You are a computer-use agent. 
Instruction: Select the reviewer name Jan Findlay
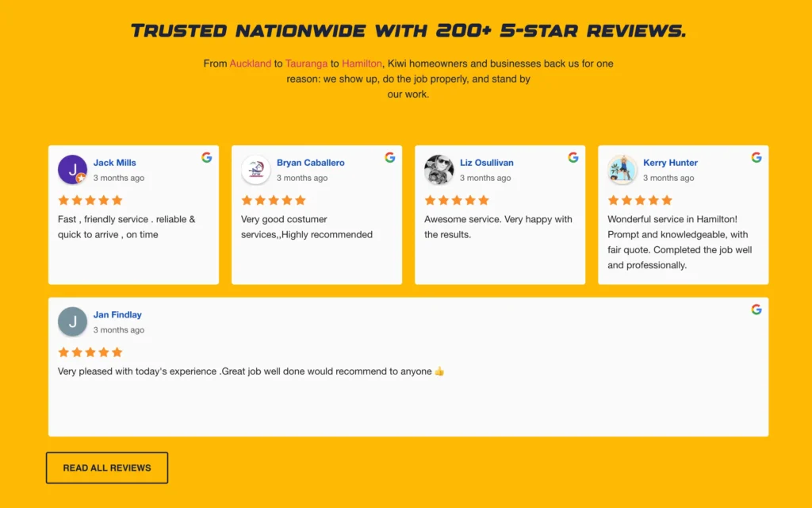[x=117, y=314]
